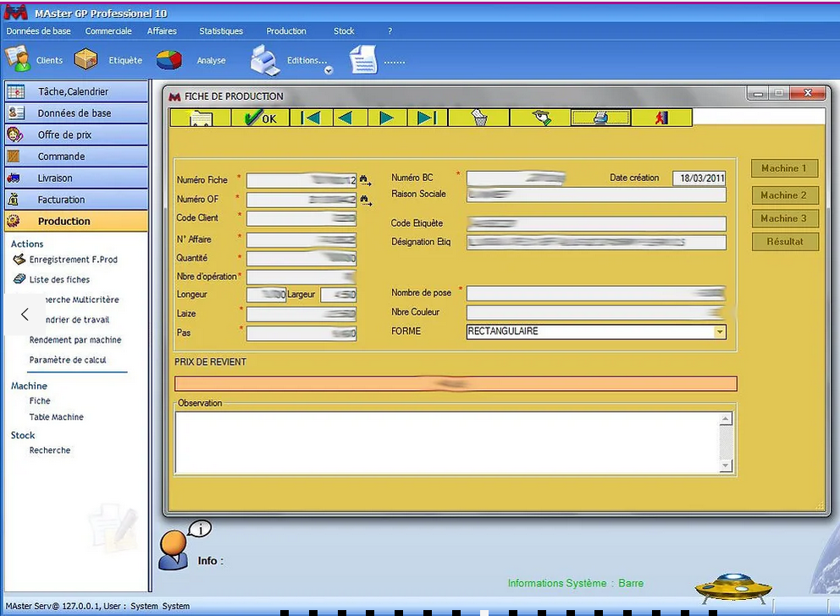Search Numéro Fiche with the binoculars icon

(x=365, y=180)
